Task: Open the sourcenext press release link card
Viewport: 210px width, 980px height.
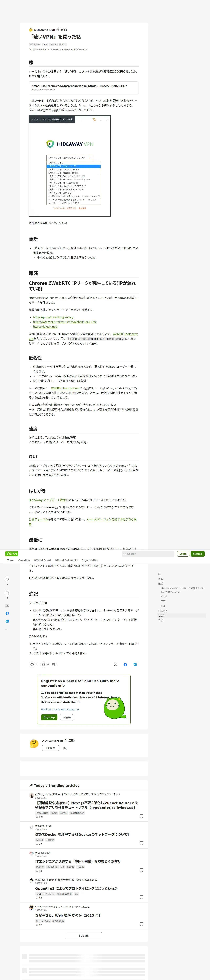Action: click(83, 88)
